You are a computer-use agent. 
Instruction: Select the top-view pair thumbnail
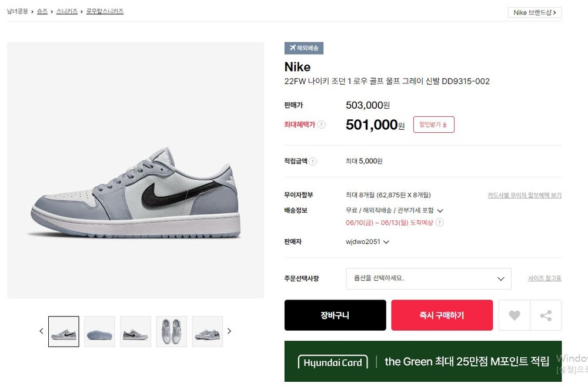point(171,331)
